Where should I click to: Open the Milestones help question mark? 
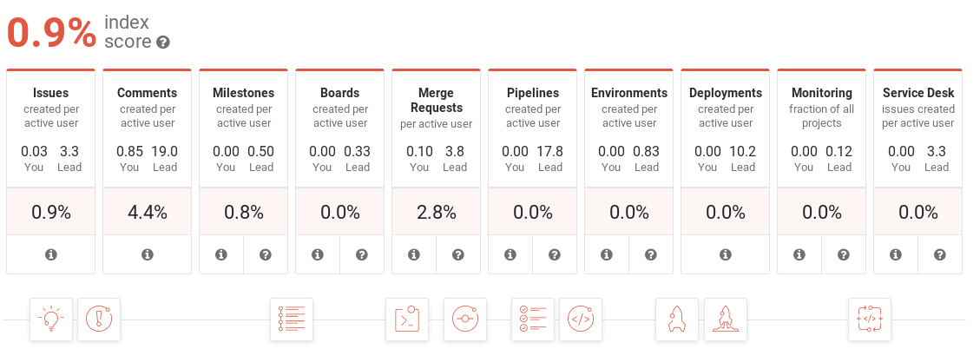266,254
